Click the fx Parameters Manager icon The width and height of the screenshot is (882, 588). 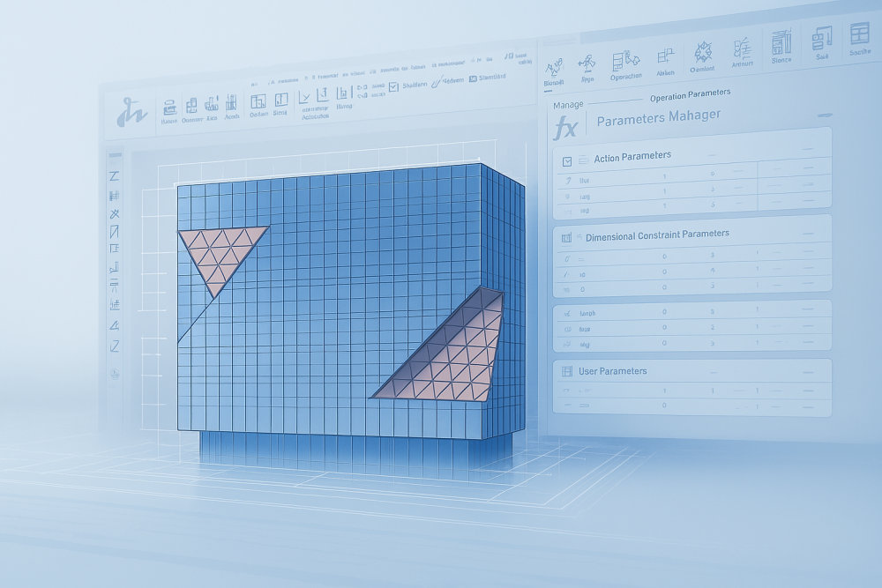point(564,128)
